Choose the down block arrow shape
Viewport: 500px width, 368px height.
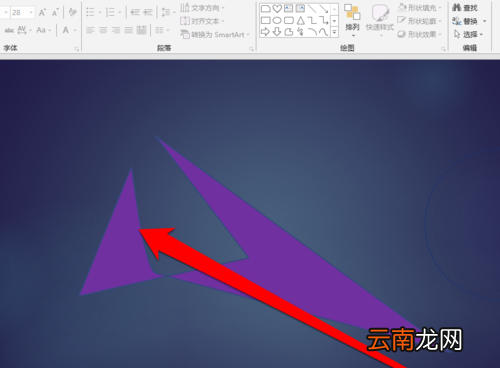click(x=277, y=32)
